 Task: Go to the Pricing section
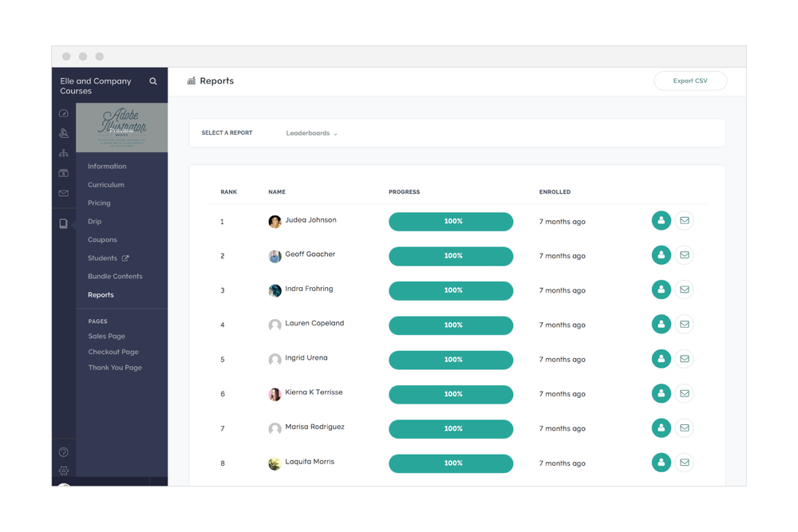pos(99,203)
